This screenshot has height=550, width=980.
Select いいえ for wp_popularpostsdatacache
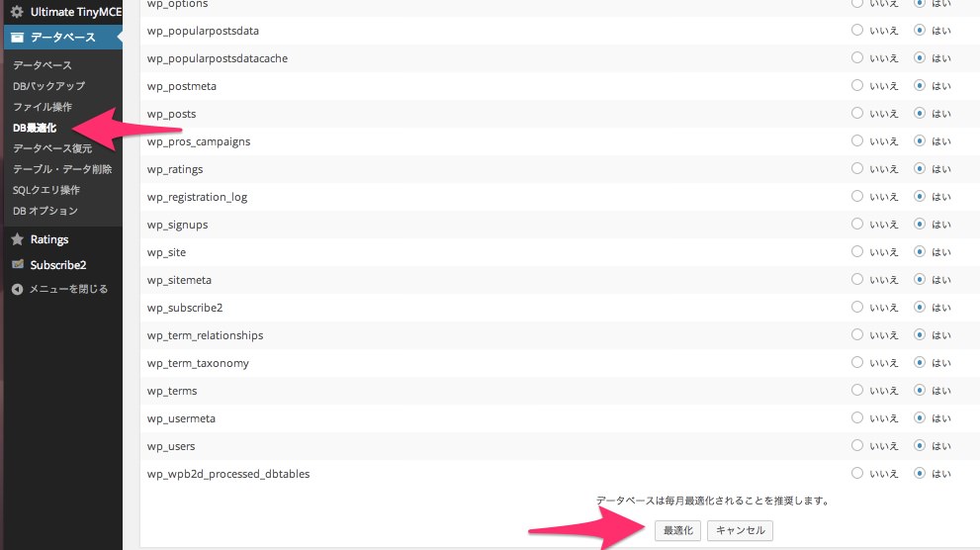coord(856,57)
